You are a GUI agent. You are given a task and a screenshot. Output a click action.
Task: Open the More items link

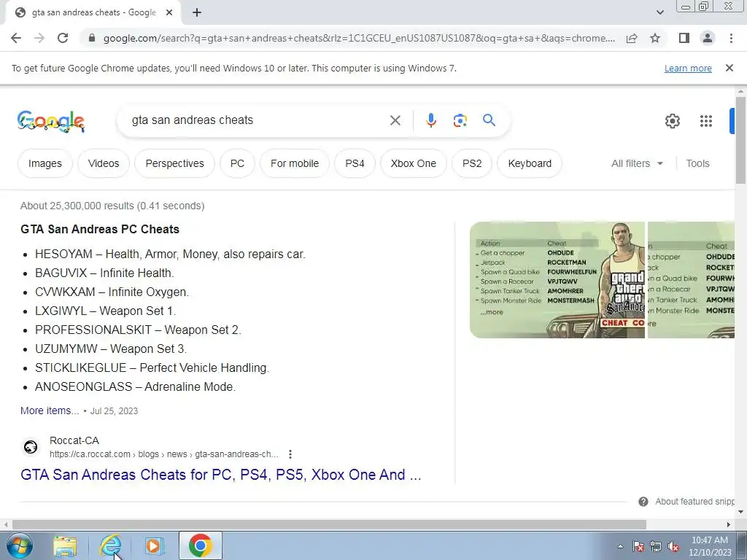(50, 411)
